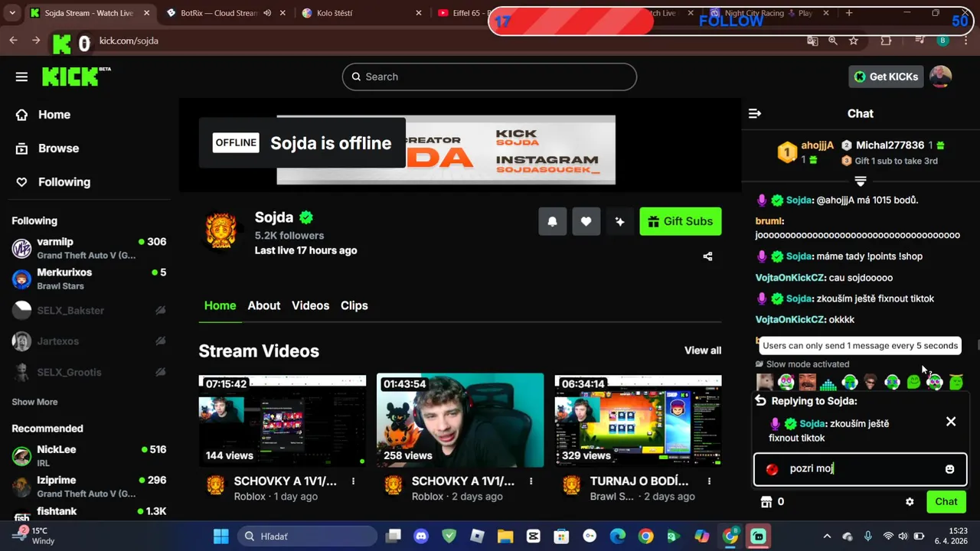Expand the pinned leaderboard arrow in chat

[861, 181]
